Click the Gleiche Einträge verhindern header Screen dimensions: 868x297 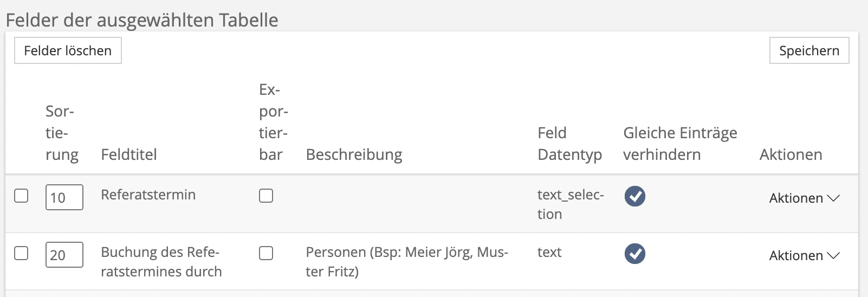679,144
